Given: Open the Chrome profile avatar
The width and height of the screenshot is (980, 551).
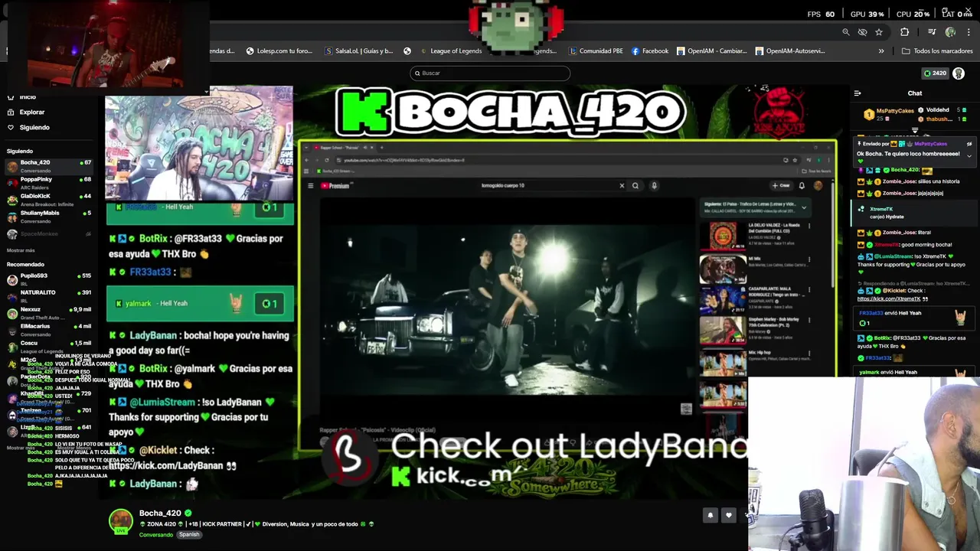Looking at the screenshot, I should [950, 32].
